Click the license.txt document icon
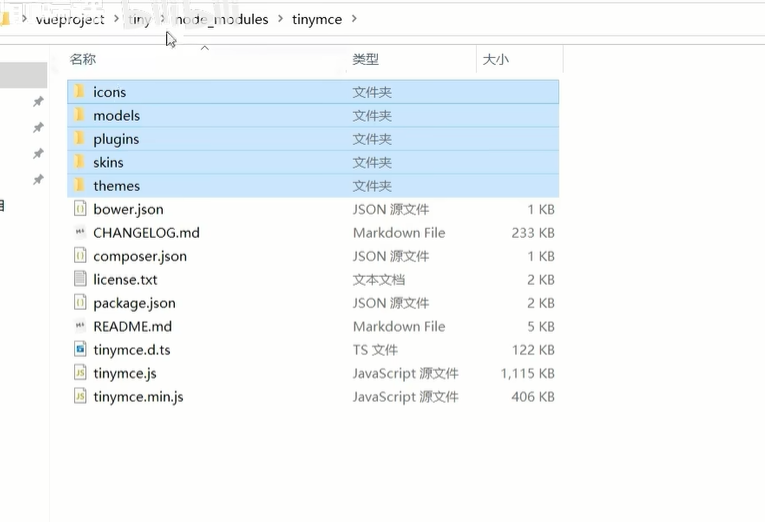Screen dimensions: 765x522 pyautogui.click(x=80, y=279)
